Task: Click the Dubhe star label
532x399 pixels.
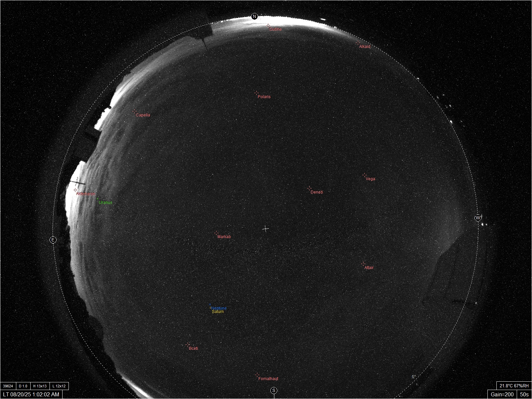Action: 275,29
